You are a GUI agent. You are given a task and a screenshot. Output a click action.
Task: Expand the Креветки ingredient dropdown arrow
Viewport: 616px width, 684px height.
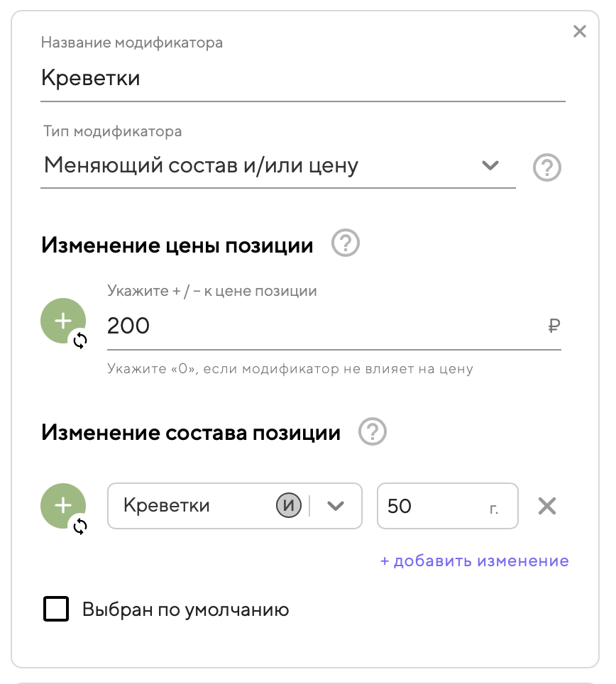click(x=336, y=506)
